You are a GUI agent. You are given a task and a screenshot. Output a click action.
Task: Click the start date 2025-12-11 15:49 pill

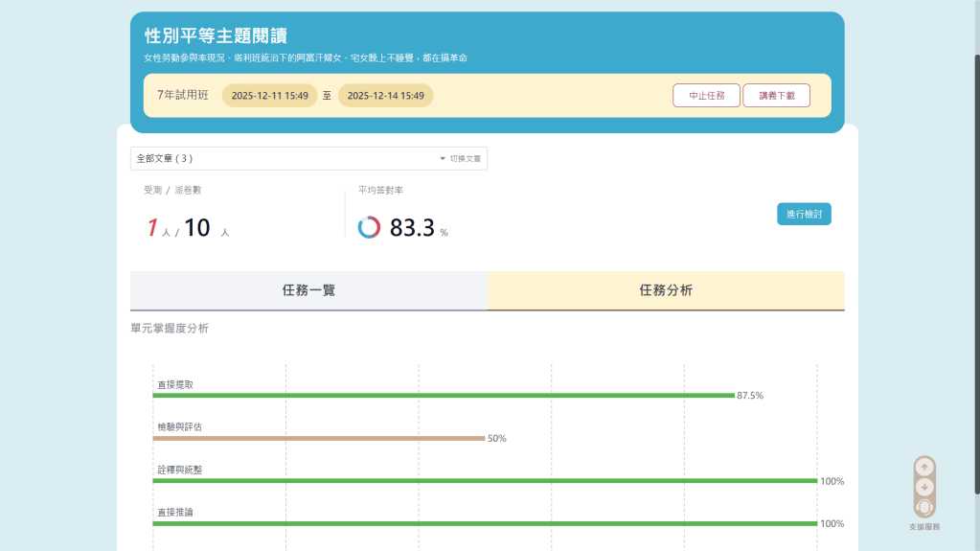[x=269, y=96]
